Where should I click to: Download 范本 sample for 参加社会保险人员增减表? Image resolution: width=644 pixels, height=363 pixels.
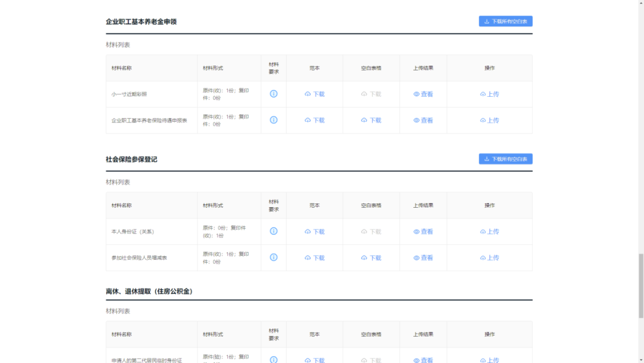click(314, 258)
